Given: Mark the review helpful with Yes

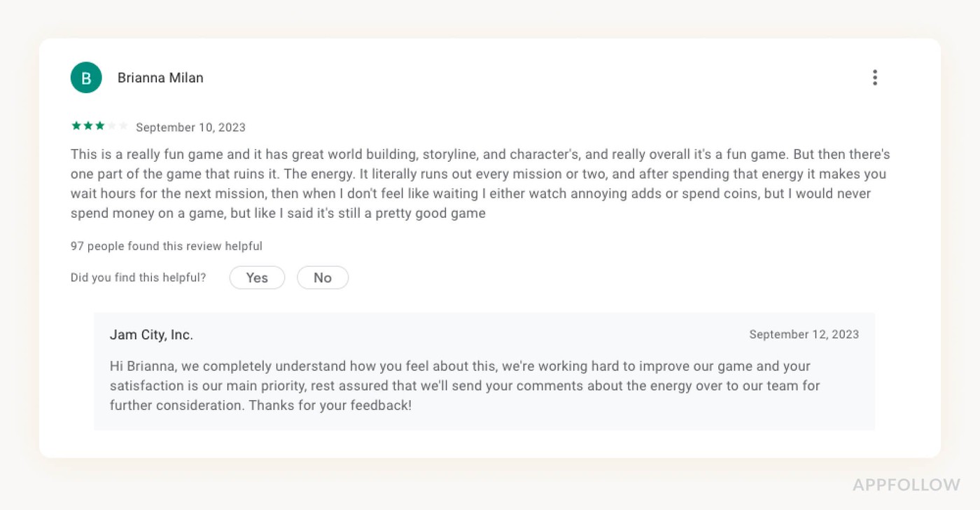Looking at the screenshot, I should (x=257, y=277).
